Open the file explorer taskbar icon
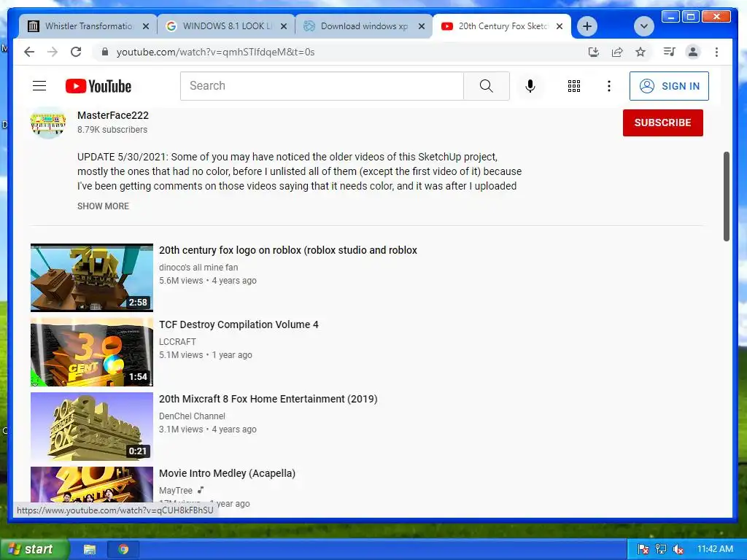 (89, 549)
